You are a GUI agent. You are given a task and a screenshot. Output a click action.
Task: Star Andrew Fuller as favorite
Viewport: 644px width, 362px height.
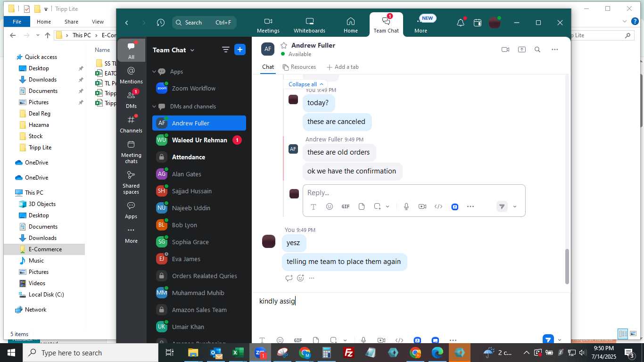click(284, 45)
